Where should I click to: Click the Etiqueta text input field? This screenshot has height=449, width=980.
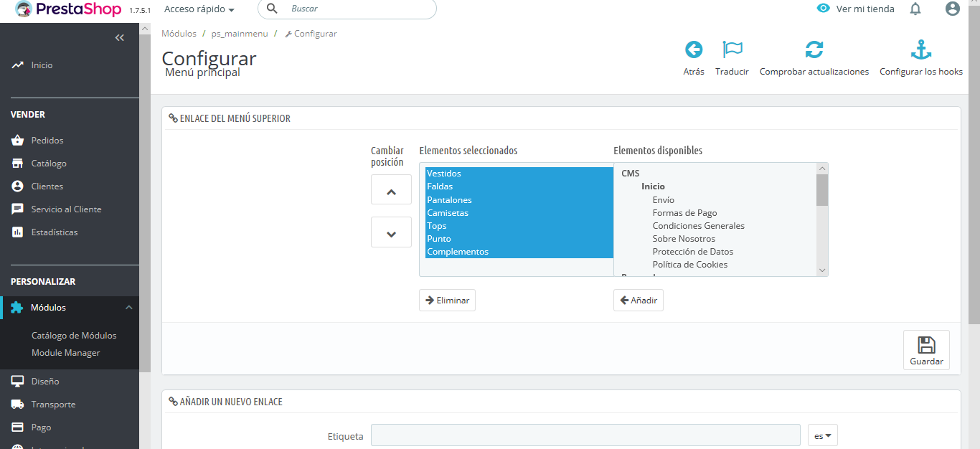tap(585, 435)
